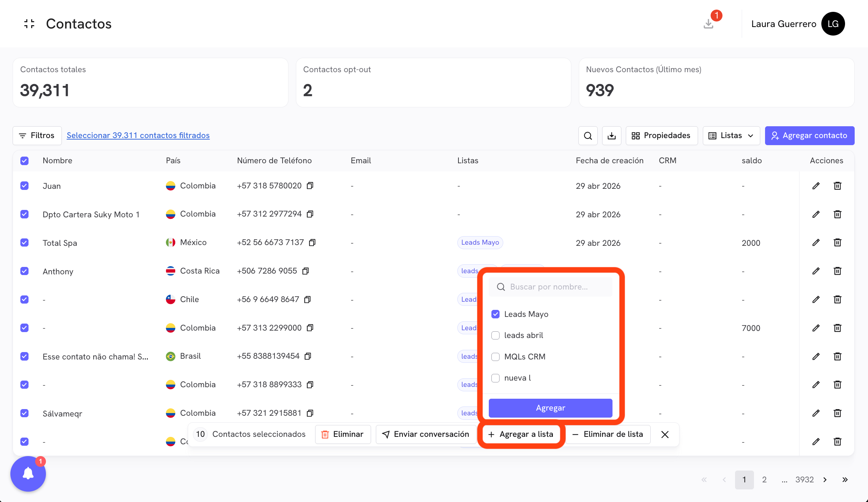Click Eliminar de lista button
This screenshot has width=868, height=502.
point(608,434)
